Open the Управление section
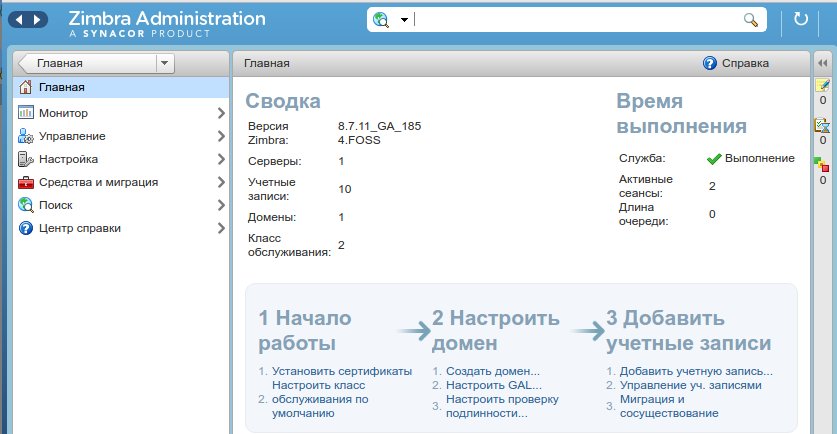The width and height of the screenshot is (837, 434). [72, 136]
